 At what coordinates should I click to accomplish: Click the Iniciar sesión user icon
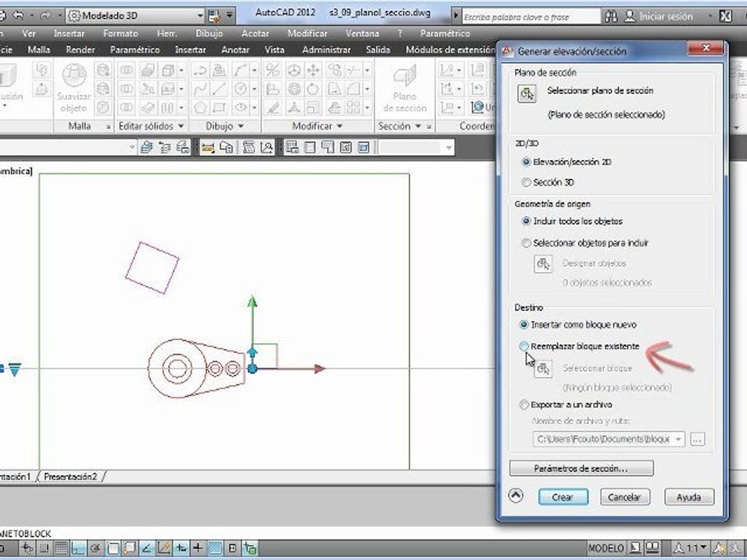click(630, 16)
